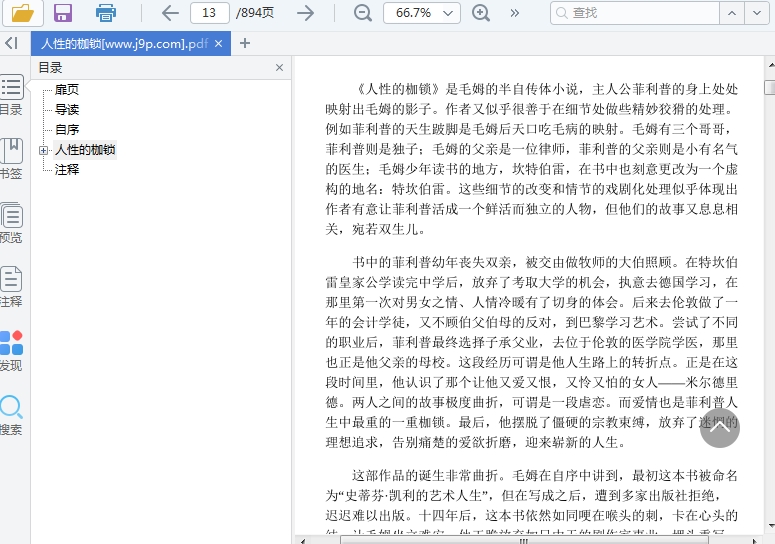
Task: Select 自序 in the outline tree
Action: point(67,129)
